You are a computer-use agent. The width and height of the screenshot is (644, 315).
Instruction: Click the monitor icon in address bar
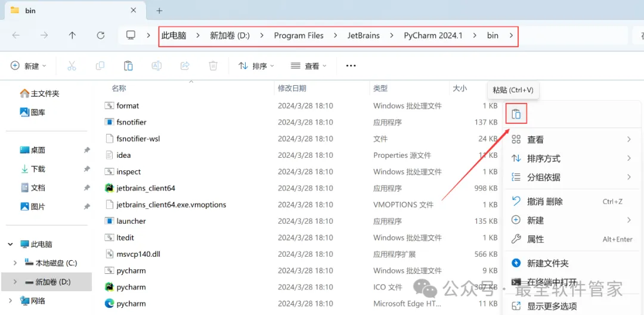tap(131, 35)
